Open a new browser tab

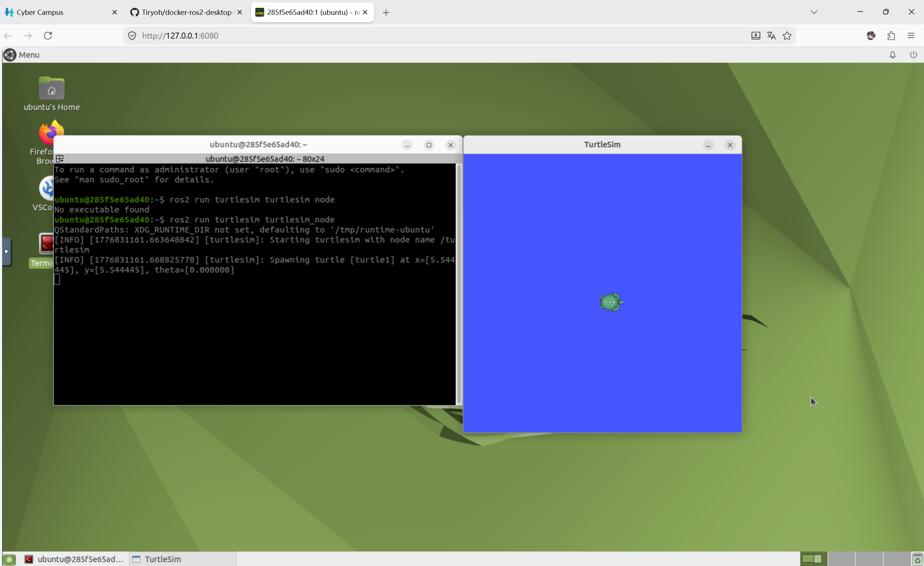[386, 13]
